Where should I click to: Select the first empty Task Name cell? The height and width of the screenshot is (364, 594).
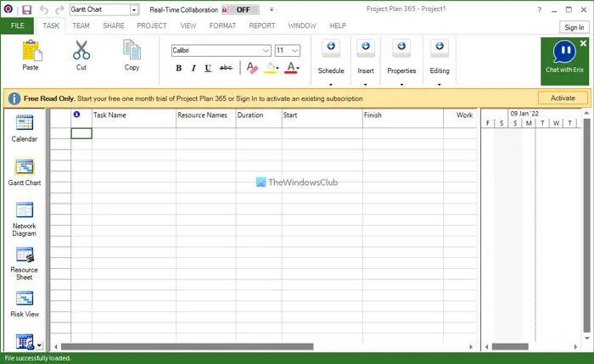(133, 132)
